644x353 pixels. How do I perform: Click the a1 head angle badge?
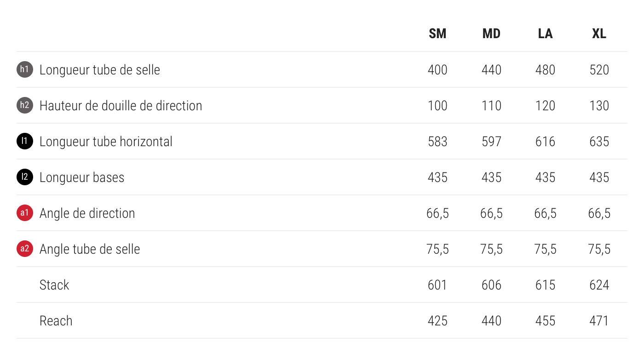[25, 213]
